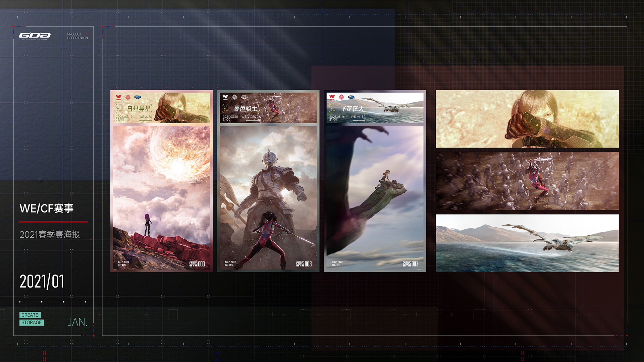Click the 2021.03.12 21:00 match date
Viewport: 644px width, 362px height.
[124, 118]
